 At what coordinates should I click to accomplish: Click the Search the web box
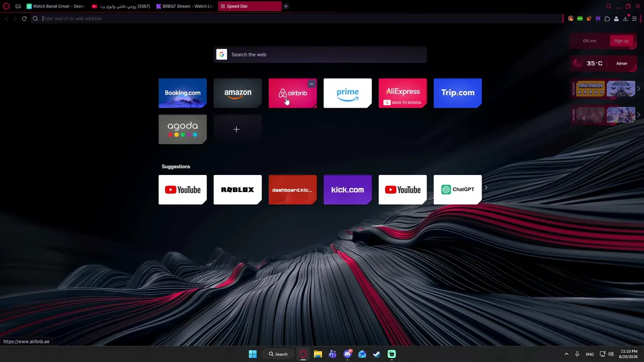pos(320,54)
